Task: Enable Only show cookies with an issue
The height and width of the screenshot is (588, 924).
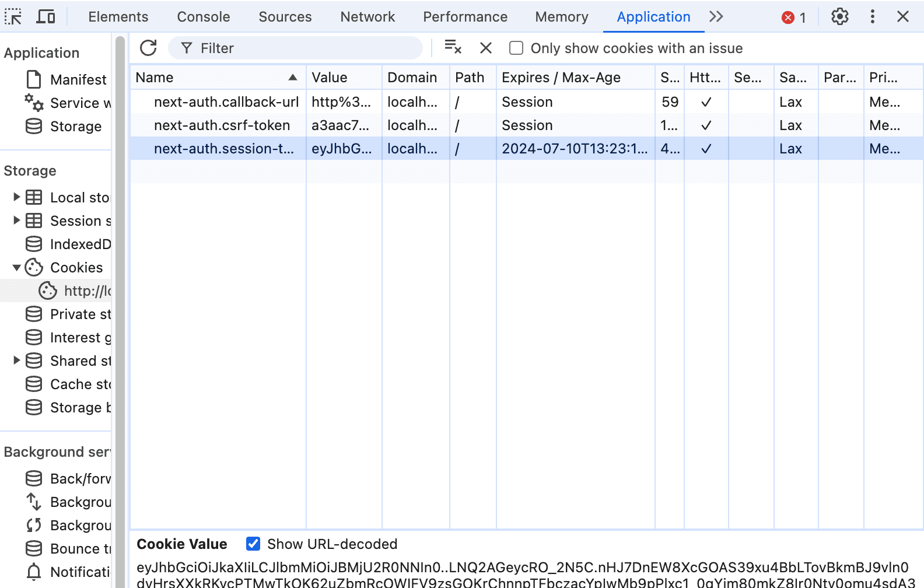Action: pyautogui.click(x=516, y=48)
